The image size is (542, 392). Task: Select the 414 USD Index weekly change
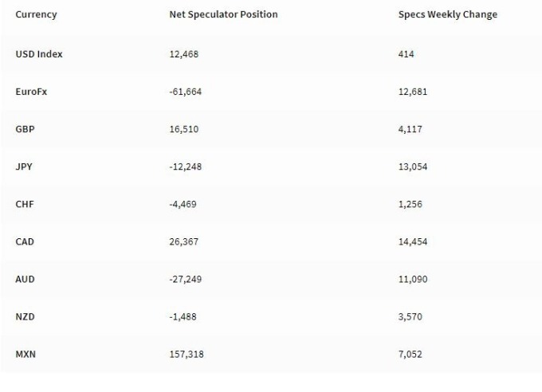406,54
